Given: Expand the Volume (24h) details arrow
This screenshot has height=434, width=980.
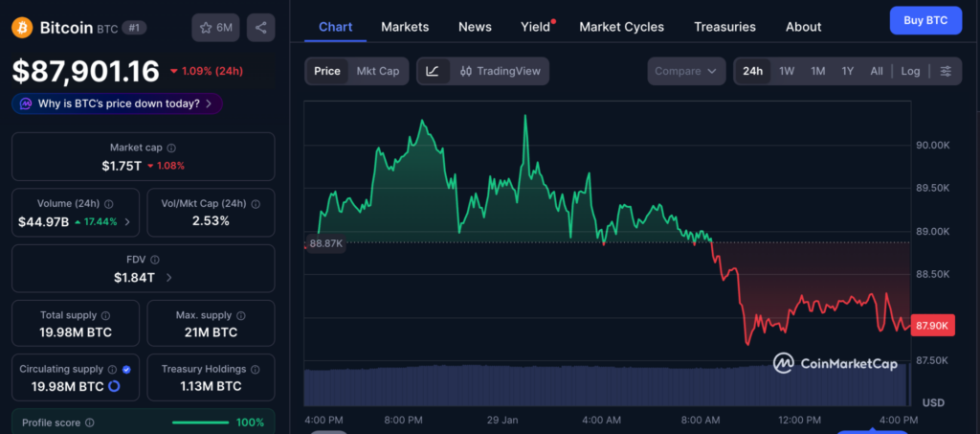Looking at the screenshot, I should (128, 221).
